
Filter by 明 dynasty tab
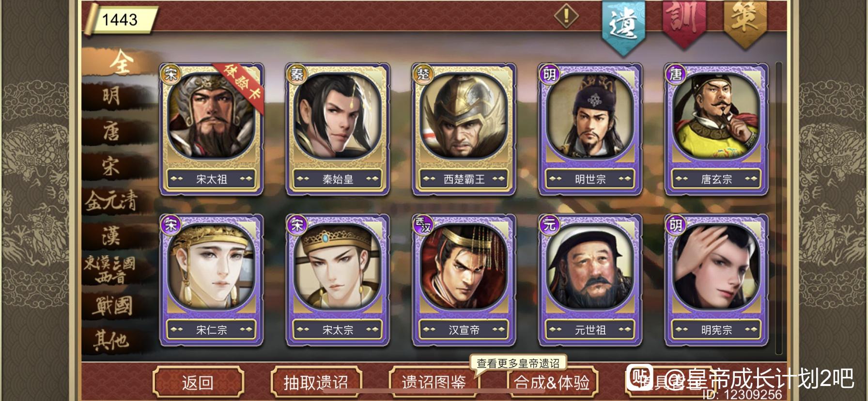click(x=111, y=96)
